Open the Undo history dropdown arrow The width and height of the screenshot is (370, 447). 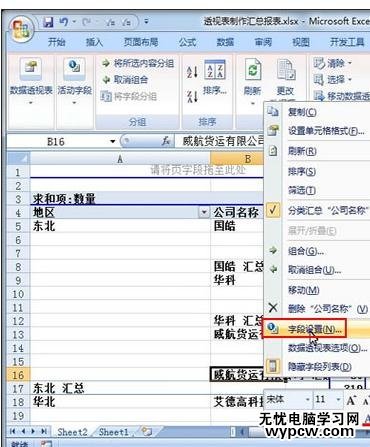coord(74,22)
